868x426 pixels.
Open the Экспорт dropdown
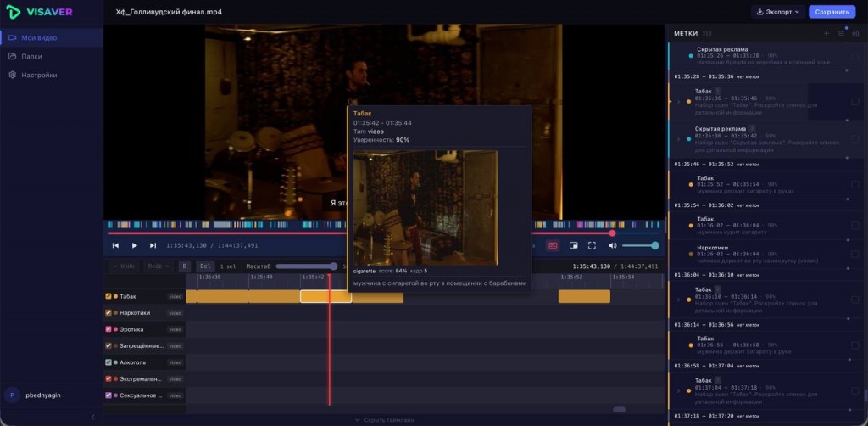778,12
